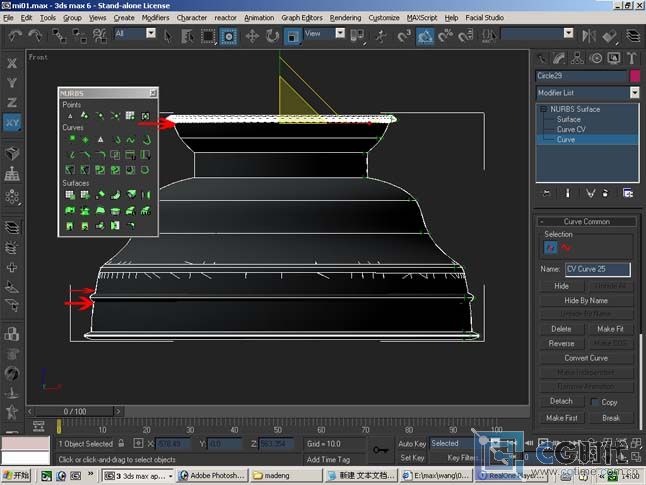646x485 pixels.
Task: Click the Mirror Selected Objects tool
Action: [589, 36]
